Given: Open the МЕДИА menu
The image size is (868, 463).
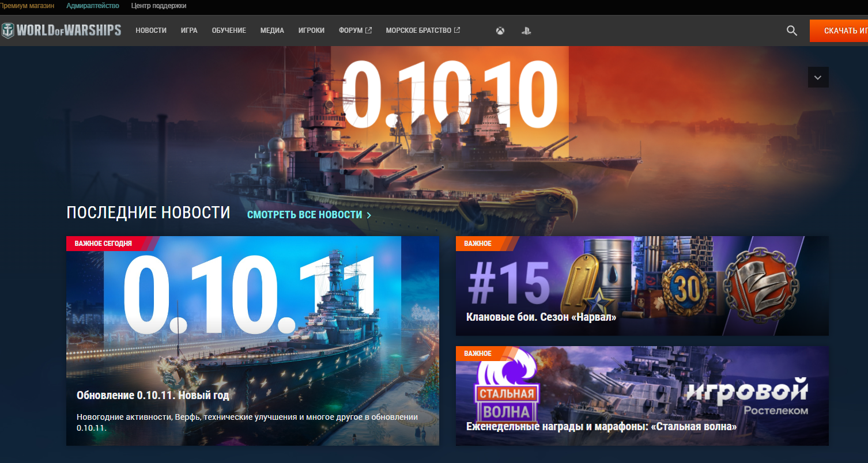Looking at the screenshot, I should [272, 31].
